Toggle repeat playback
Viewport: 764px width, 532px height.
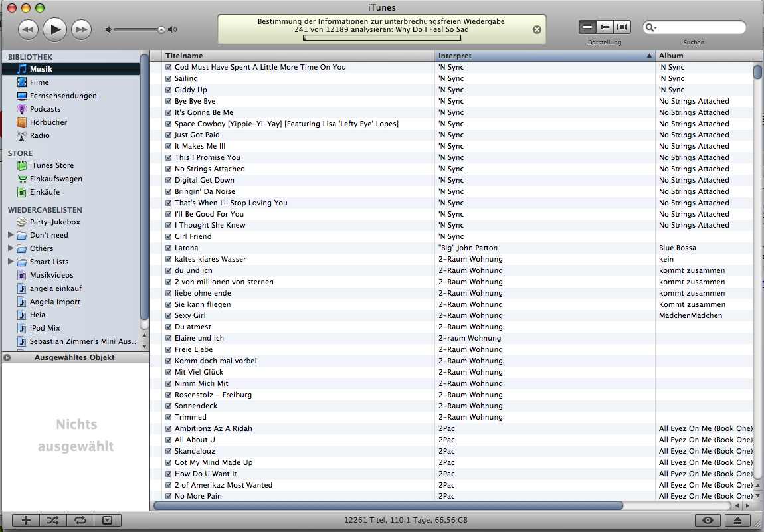click(80, 520)
